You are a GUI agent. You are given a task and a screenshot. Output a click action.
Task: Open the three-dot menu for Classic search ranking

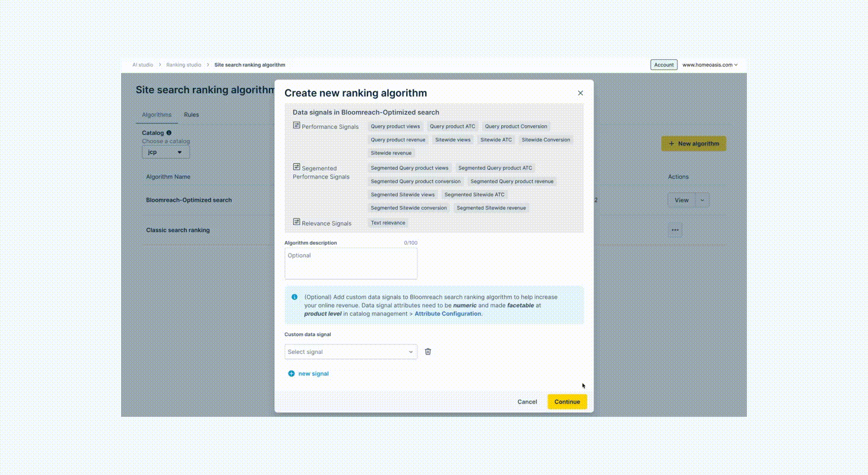pos(675,230)
